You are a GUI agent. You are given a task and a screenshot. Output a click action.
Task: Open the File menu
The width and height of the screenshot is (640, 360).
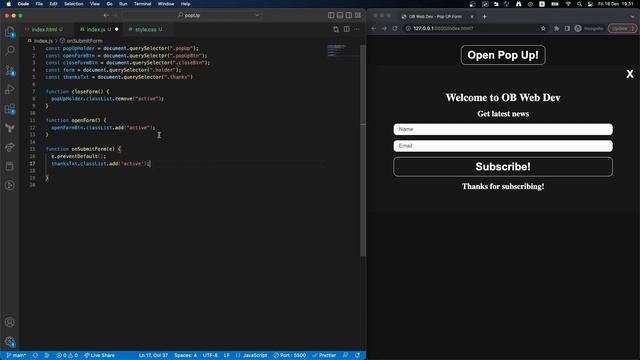39,4
